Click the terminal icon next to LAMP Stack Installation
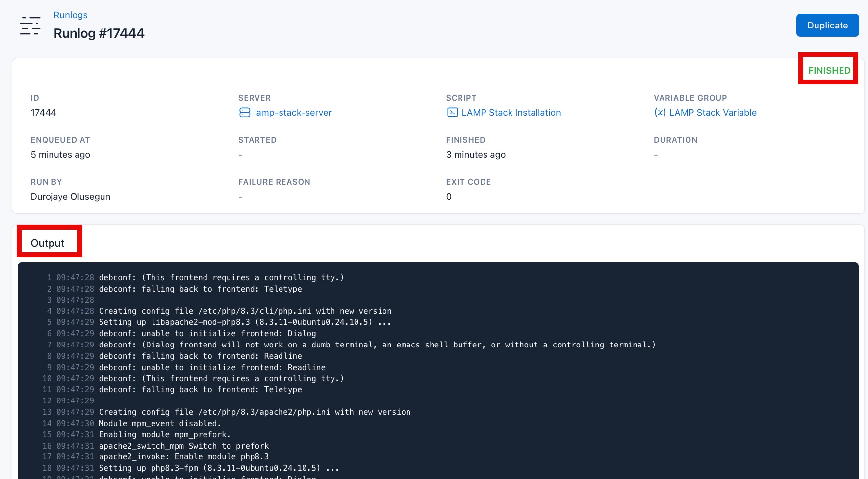 [452, 112]
